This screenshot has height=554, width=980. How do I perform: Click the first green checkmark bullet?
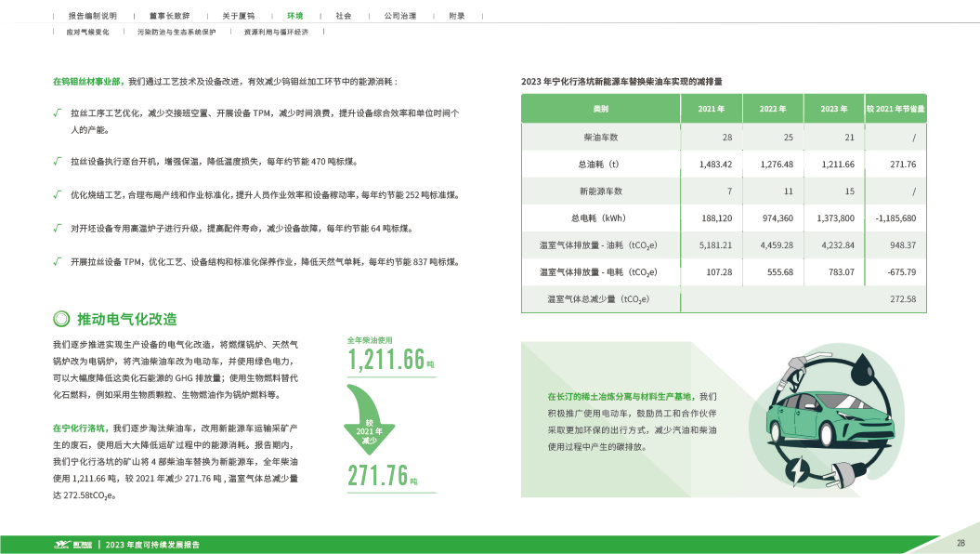(x=57, y=112)
